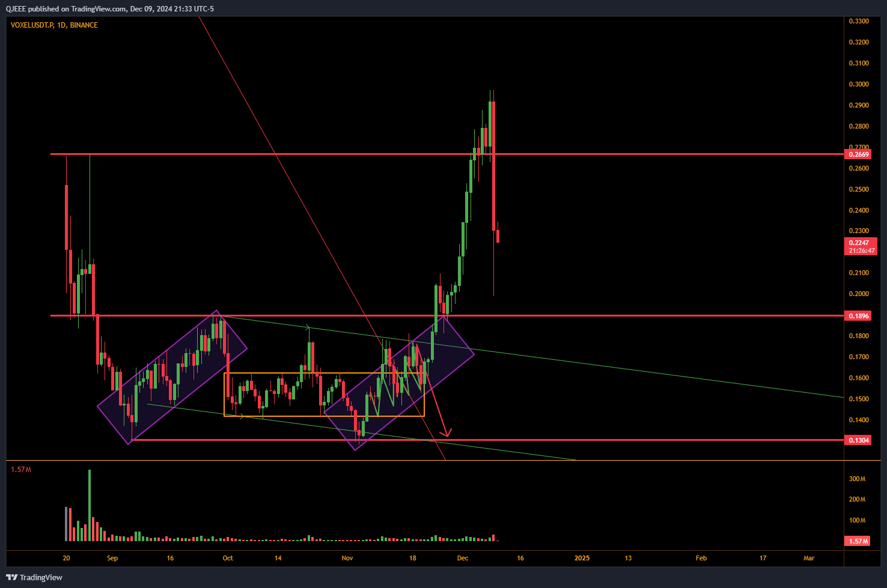Click the 0.3000 price scale label
Image resolution: width=887 pixels, height=588 pixels.
pos(859,84)
